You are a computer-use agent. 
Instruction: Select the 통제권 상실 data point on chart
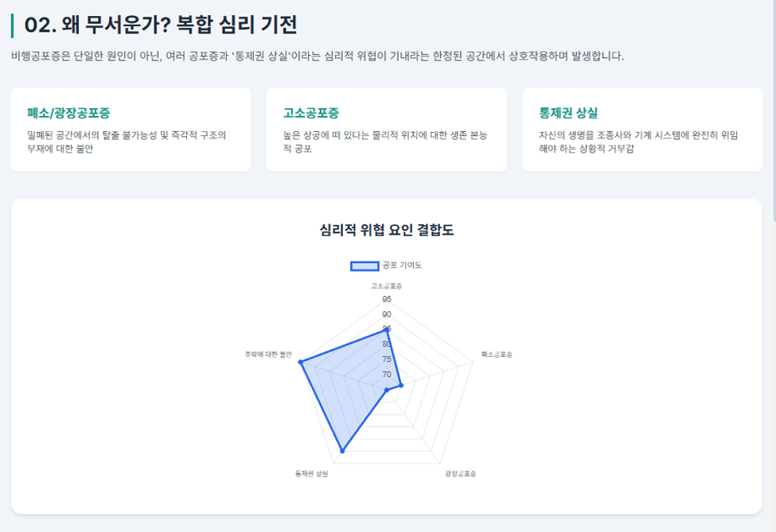pyautogui.click(x=342, y=451)
